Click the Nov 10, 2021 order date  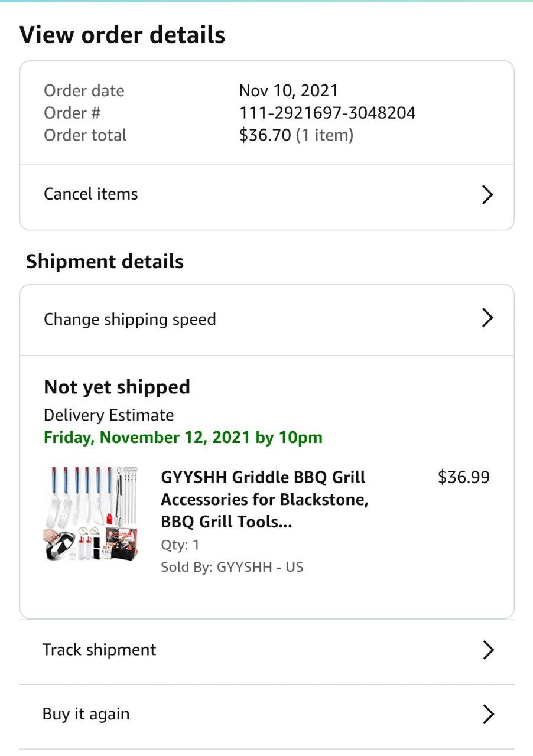(288, 91)
